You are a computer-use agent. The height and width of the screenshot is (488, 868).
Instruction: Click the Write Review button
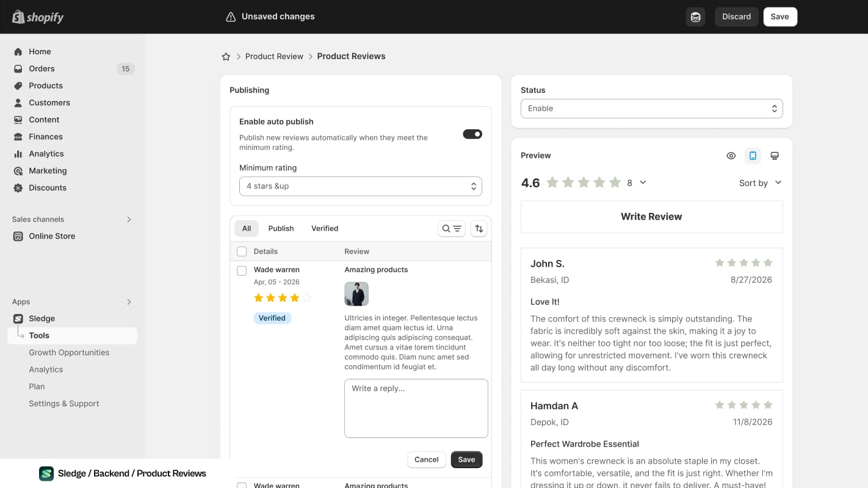[652, 217]
